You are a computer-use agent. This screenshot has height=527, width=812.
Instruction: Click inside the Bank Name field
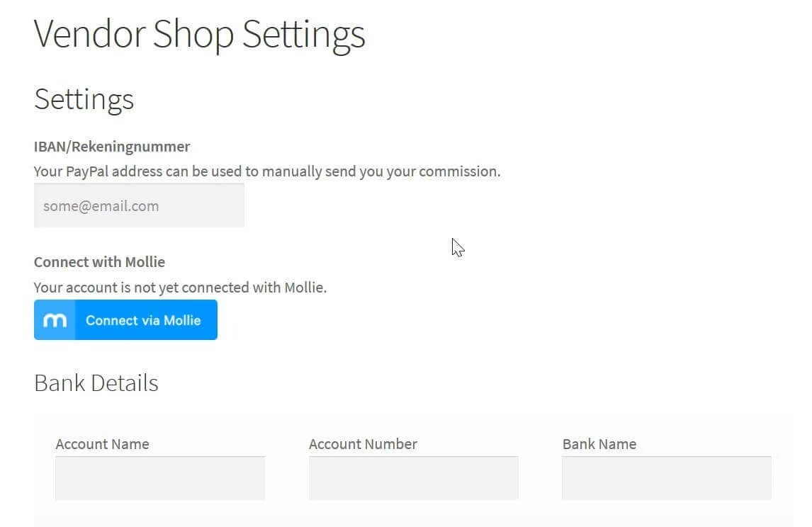pos(667,478)
